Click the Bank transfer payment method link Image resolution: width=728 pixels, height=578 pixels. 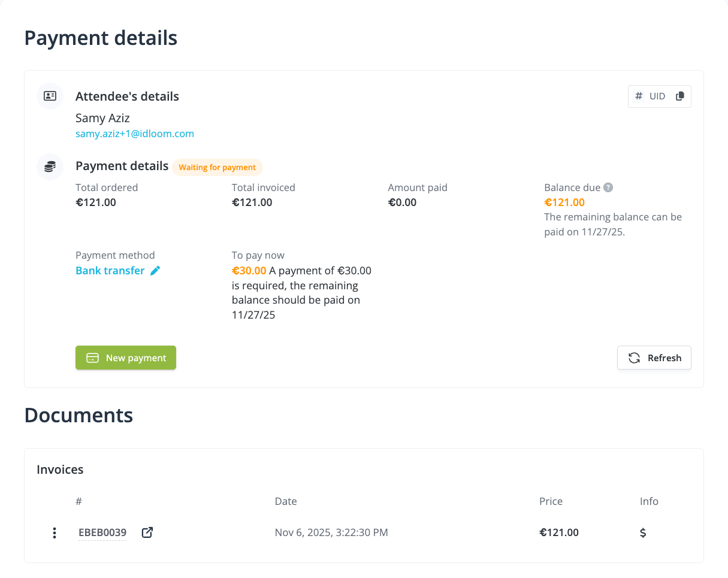tap(110, 271)
